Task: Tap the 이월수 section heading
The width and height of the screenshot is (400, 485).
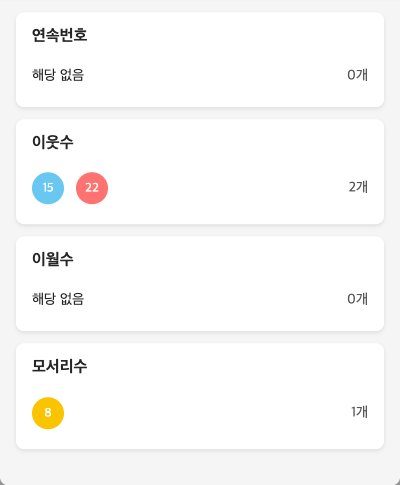Action: pyautogui.click(x=53, y=259)
